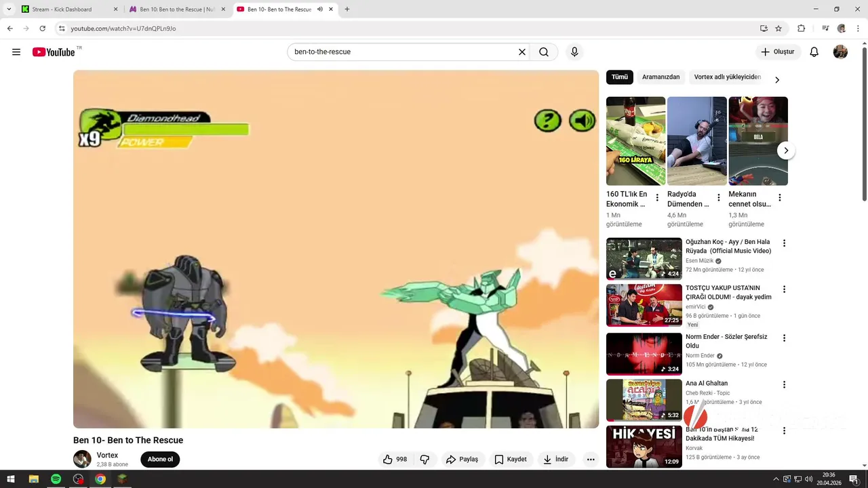Click the browser address bar URL
Viewport: 868px width, 488px height.
tap(123, 28)
